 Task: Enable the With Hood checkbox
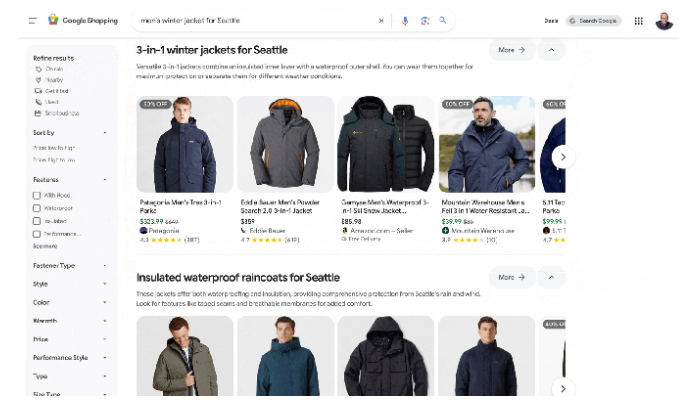(37, 194)
